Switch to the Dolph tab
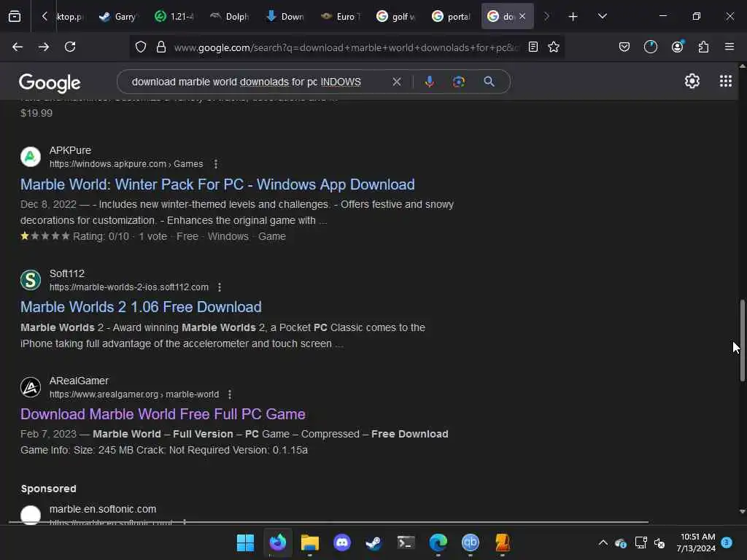The height and width of the screenshot is (560, 747). tap(230, 17)
